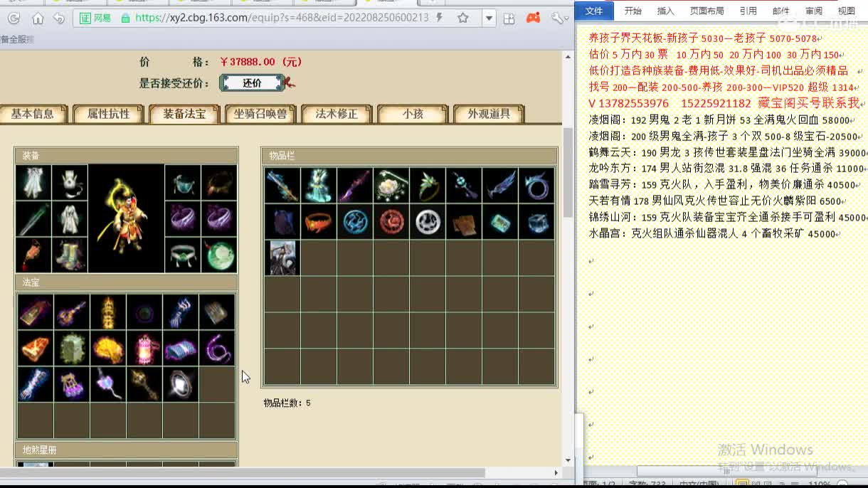Click the white cape equipment icon
The height and width of the screenshot is (488, 868).
coord(33,183)
